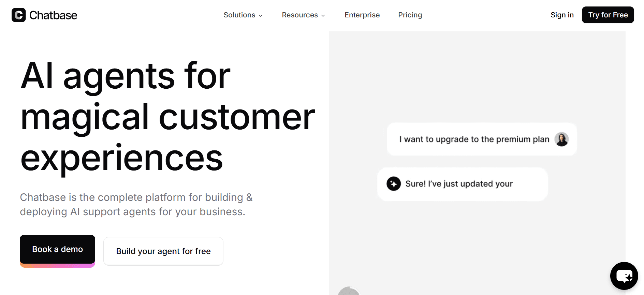
Task: Open the Solutions menu
Action: coord(243,15)
